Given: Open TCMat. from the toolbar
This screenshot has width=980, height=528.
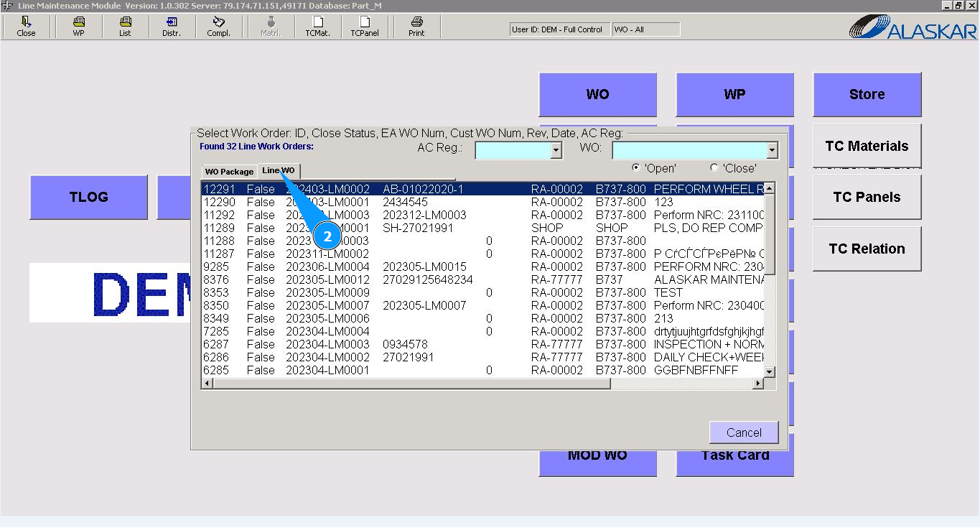Looking at the screenshot, I should (x=317, y=27).
